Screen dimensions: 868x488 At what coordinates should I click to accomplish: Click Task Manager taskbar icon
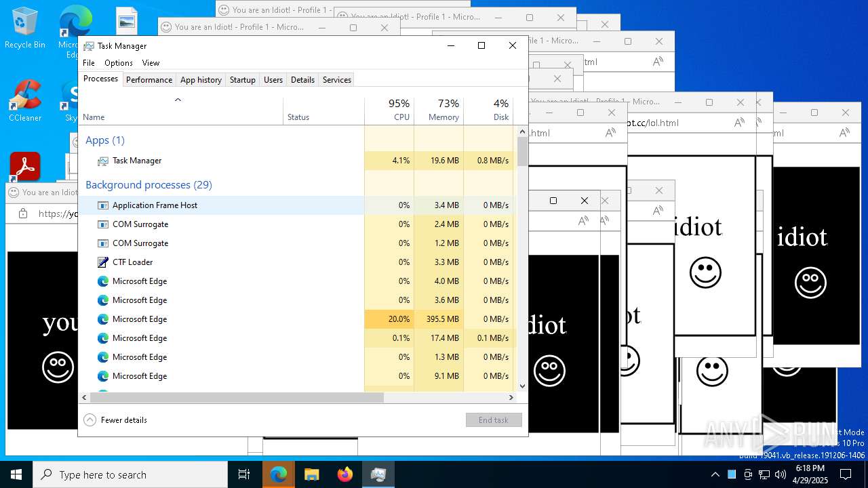(x=378, y=474)
